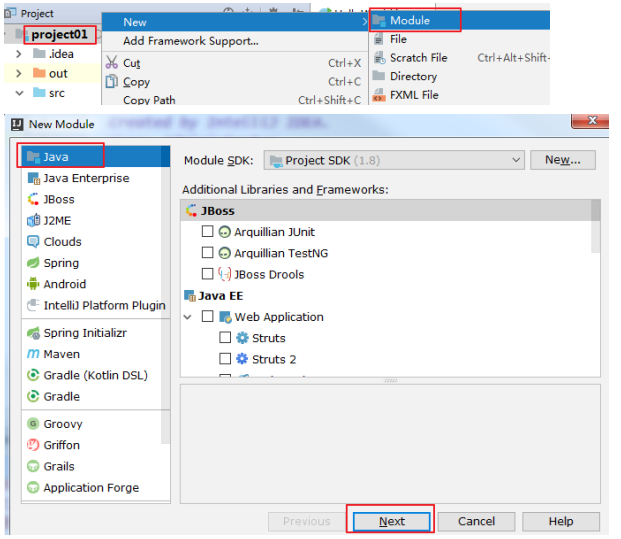Click the Spring leaf icon
The height and width of the screenshot is (539, 621).
click(33, 263)
